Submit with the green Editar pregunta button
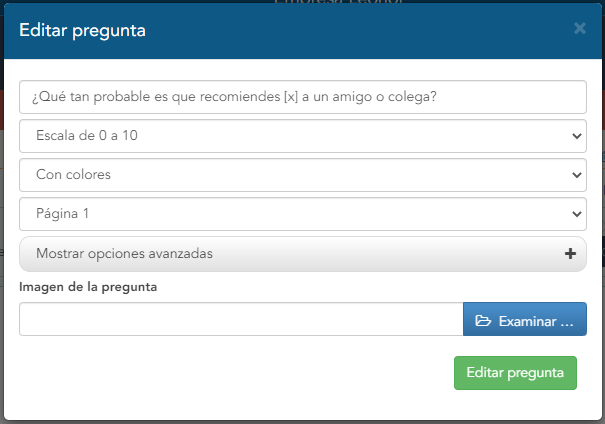This screenshot has height=424, width=605. coord(515,373)
